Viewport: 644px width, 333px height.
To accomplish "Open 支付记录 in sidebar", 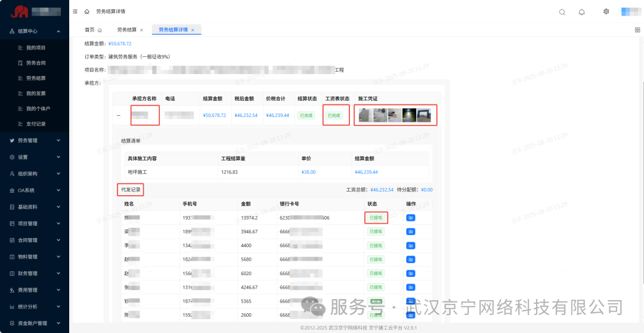I will [x=36, y=124].
